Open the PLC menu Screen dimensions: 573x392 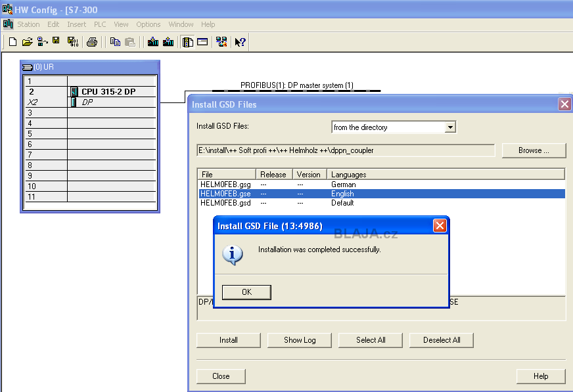tap(100, 24)
